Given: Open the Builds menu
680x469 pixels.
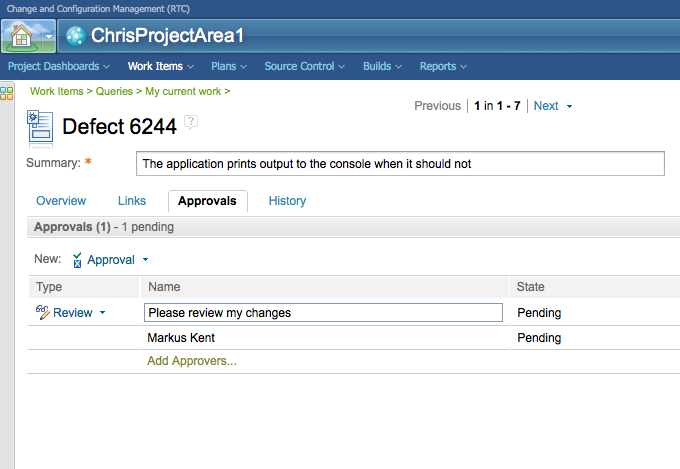Looking at the screenshot, I should (x=382, y=67).
